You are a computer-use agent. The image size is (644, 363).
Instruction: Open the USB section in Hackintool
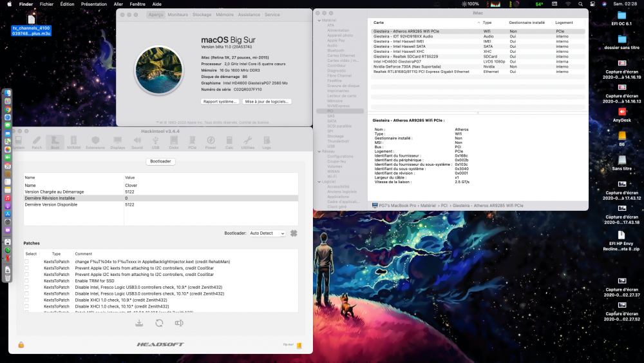(x=156, y=142)
